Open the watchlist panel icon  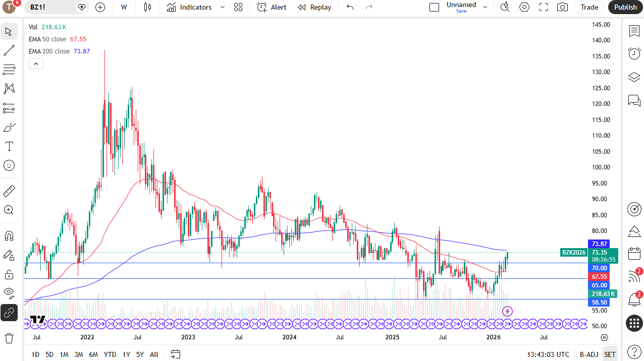coord(634,31)
